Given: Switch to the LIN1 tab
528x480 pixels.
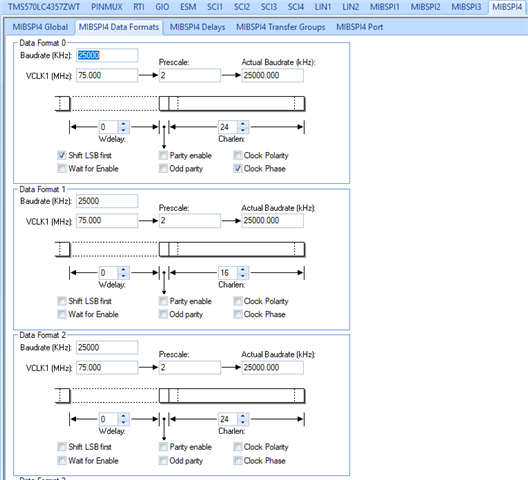Looking at the screenshot, I should click(x=323, y=7).
